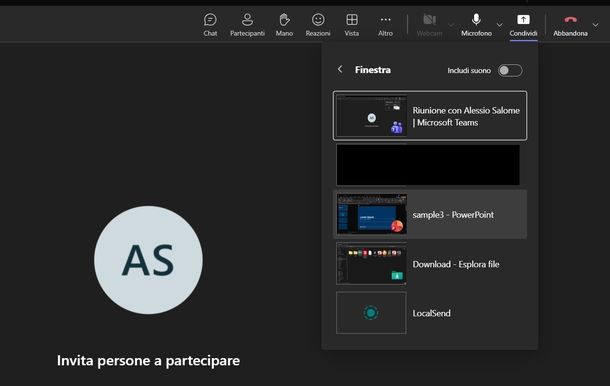This screenshot has width=610, height=386.
Task: Open Altro more options
Action: [x=385, y=25]
